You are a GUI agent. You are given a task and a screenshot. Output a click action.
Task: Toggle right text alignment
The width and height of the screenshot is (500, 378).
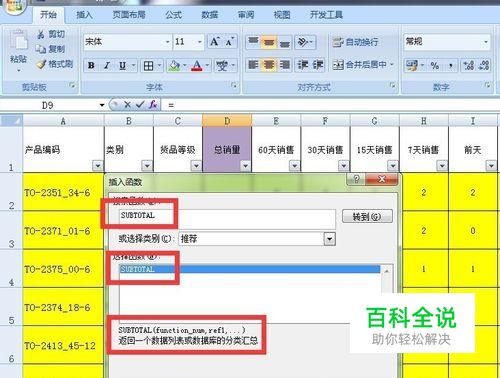tap(284, 65)
